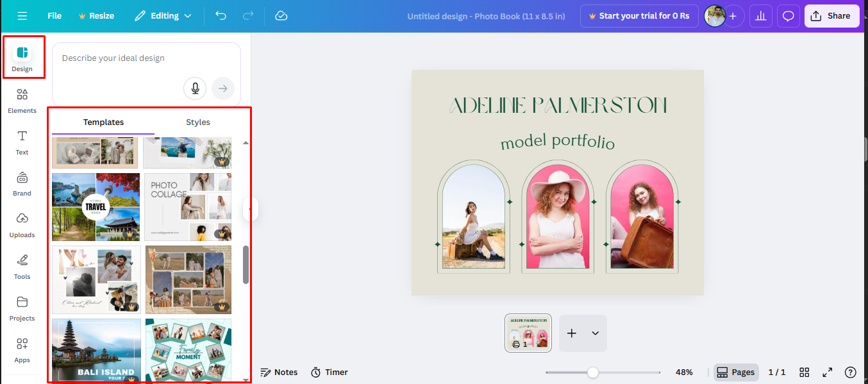The height and width of the screenshot is (384, 868).
Task: Toggle the Timer panel
Action: [329, 372]
